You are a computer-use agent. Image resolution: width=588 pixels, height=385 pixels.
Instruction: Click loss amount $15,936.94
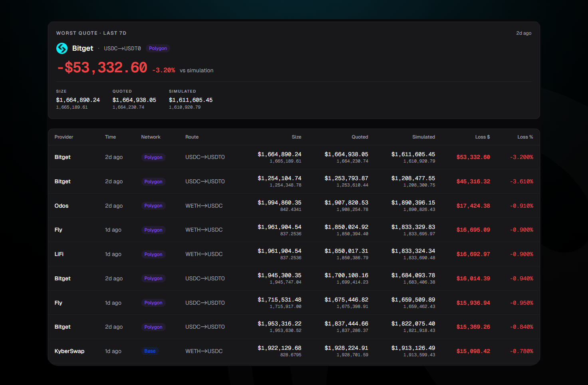pyautogui.click(x=473, y=303)
